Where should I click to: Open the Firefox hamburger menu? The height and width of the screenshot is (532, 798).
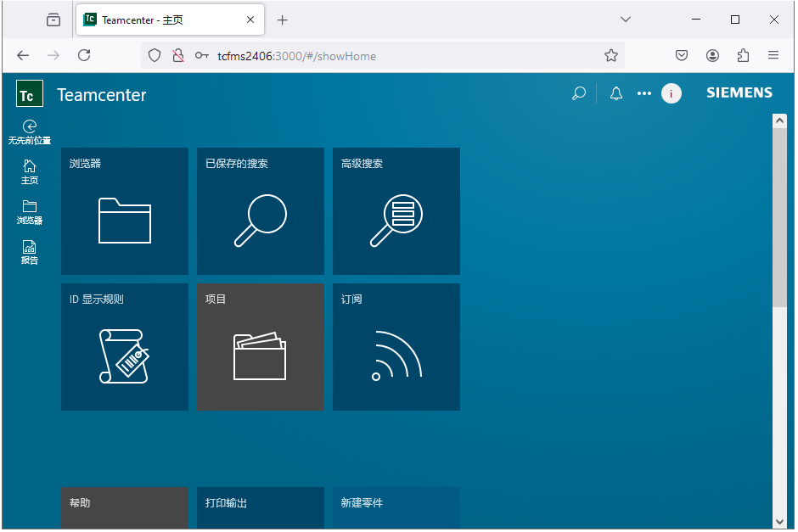tap(773, 55)
